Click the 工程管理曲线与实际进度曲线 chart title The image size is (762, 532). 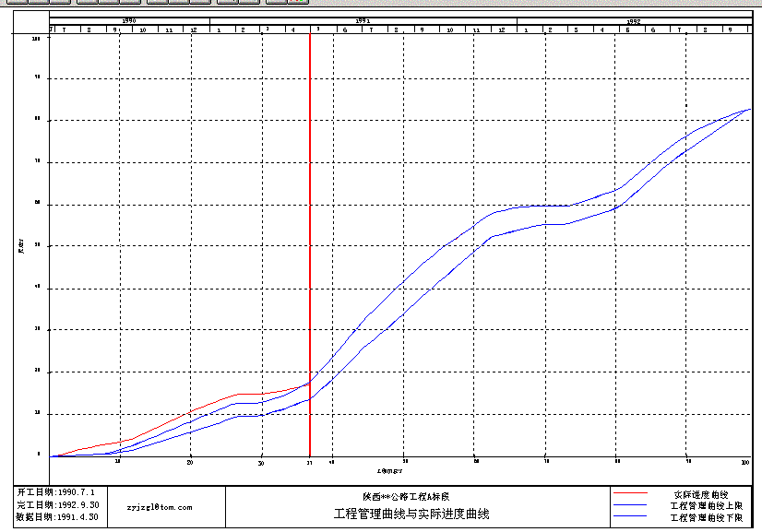tap(411, 514)
